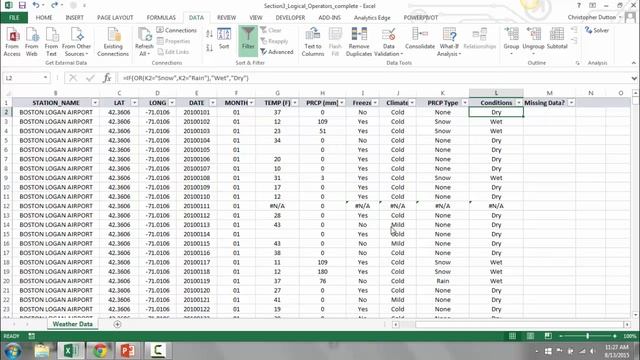The width and height of the screenshot is (640, 360).
Task: Open the LAT column filter dropdown
Action: (x=134, y=102)
